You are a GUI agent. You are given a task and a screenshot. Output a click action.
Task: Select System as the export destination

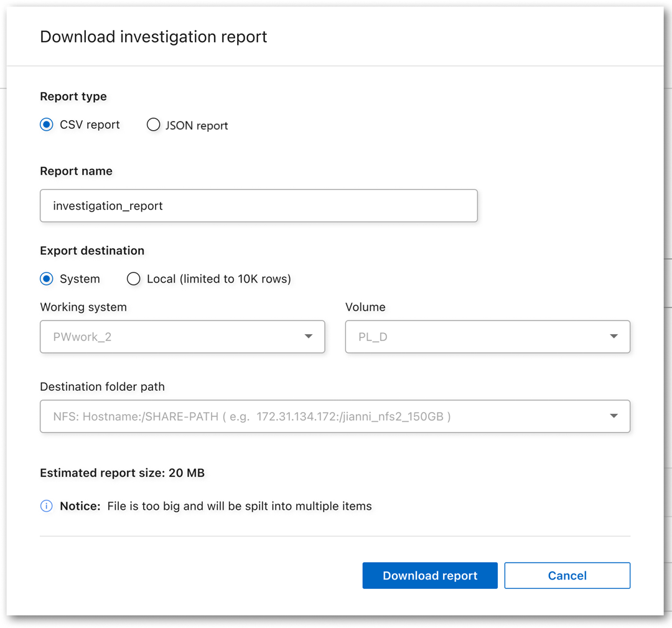point(46,279)
